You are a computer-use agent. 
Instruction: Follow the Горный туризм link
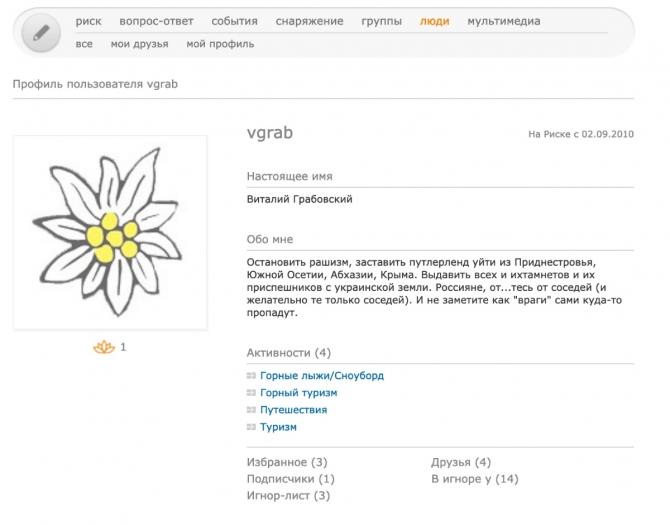coord(299,393)
